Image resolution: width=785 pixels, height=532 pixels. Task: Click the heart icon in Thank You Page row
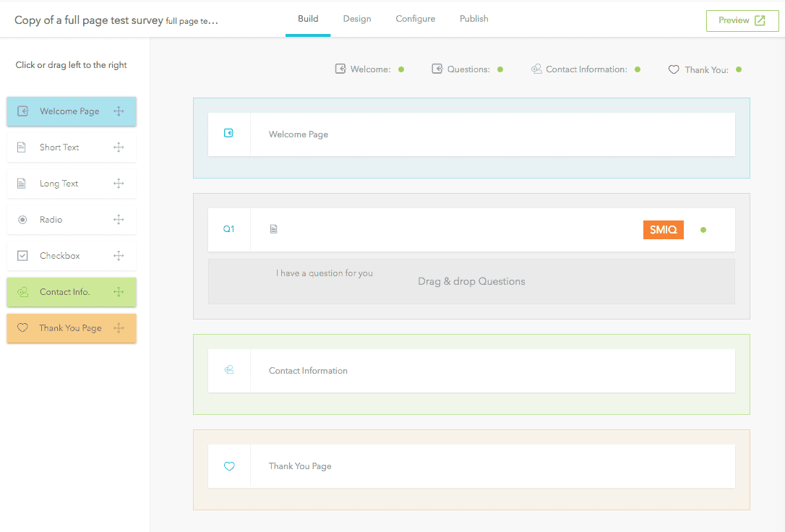coord(229,466)
